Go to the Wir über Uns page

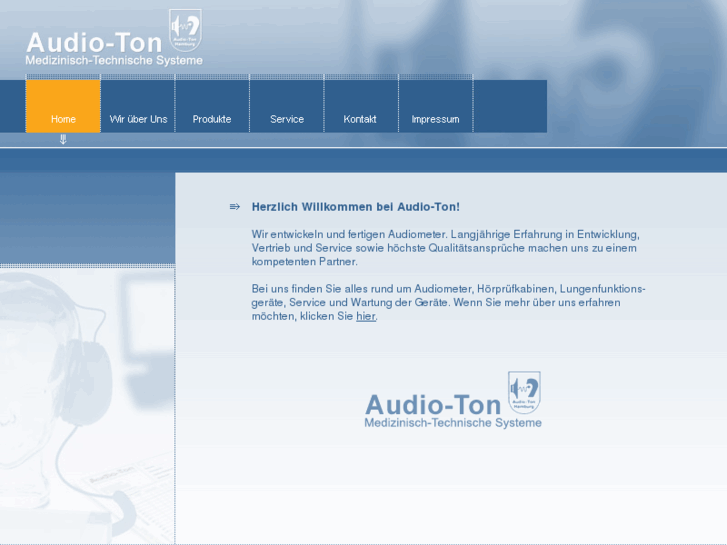138,106
